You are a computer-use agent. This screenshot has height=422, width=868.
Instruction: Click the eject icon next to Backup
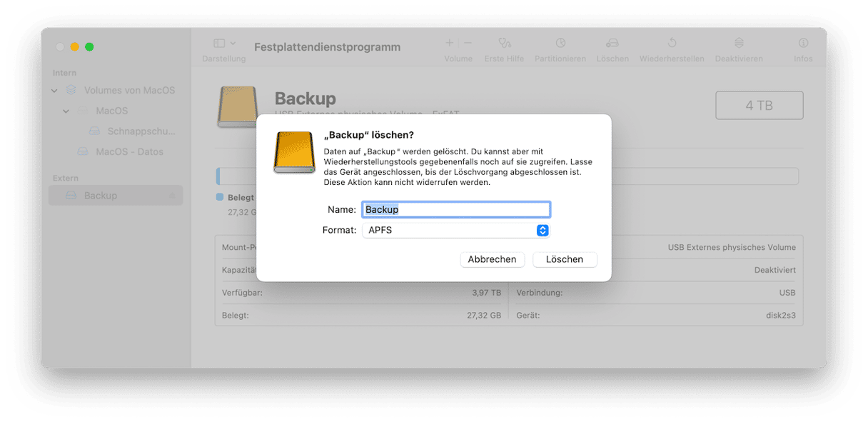(x=172, y=196)
